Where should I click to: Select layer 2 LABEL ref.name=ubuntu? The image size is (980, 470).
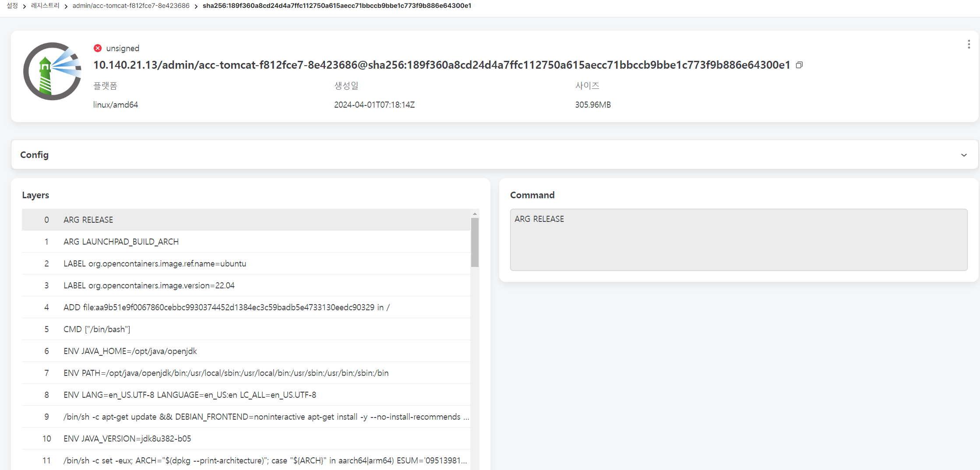click(x=246, y=263)
